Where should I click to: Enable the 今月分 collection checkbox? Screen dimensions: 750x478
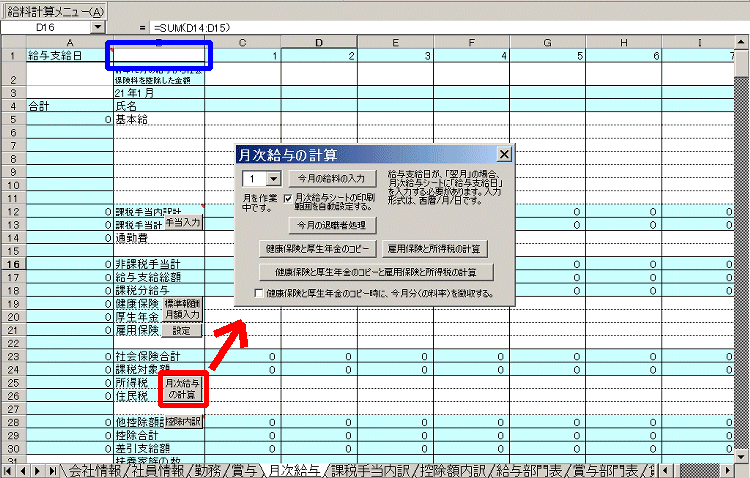pos(261,294)
